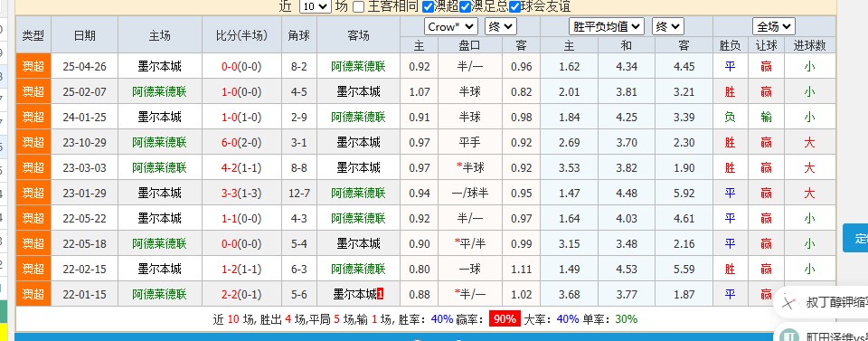Click the handicap 一球 cell
The image size is (868, 341).
click(x=469, y=269)
